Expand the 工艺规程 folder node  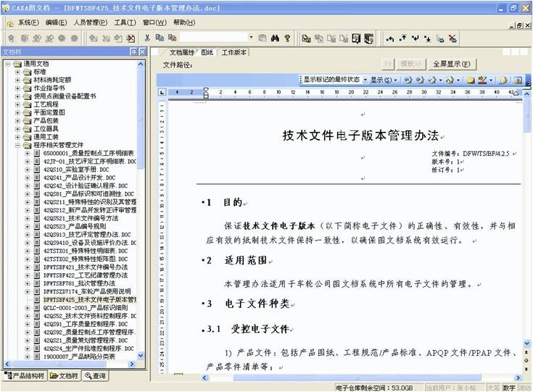[x=17, y=104]
